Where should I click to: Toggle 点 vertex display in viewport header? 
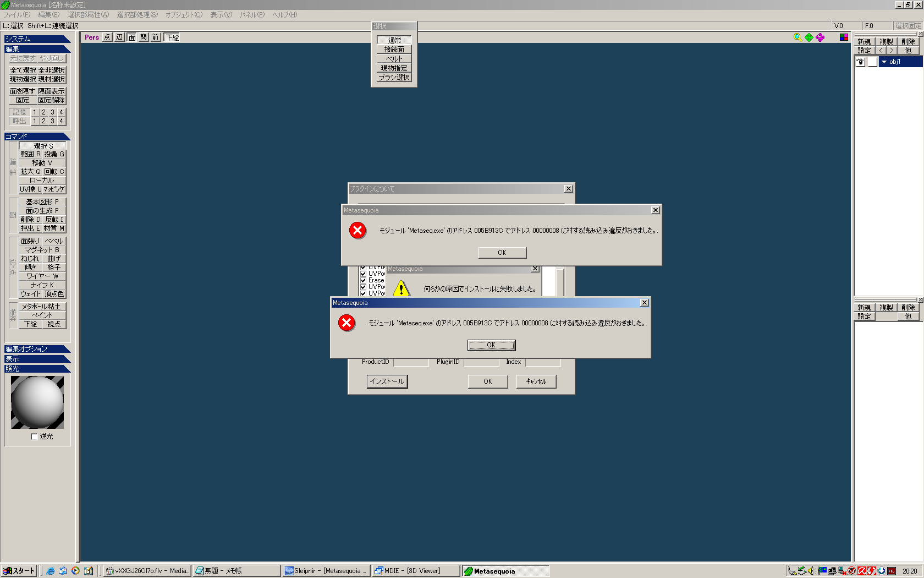[x=107, y=37]
